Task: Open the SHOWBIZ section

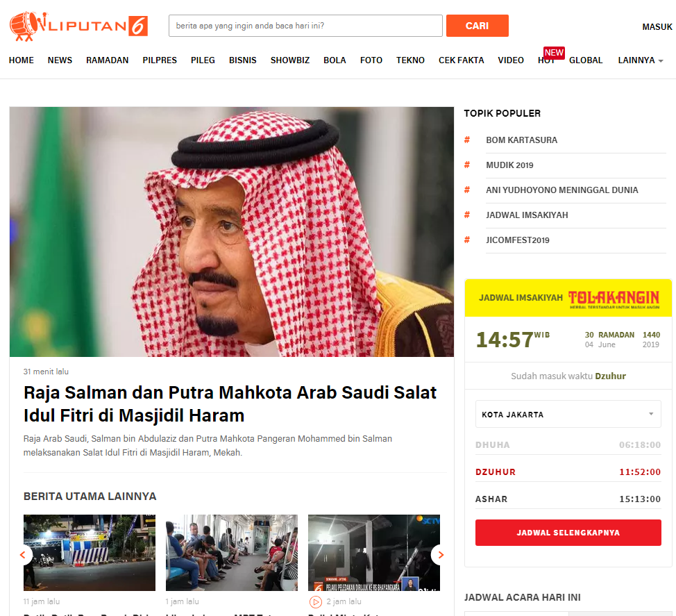Action: click(290, 60)
